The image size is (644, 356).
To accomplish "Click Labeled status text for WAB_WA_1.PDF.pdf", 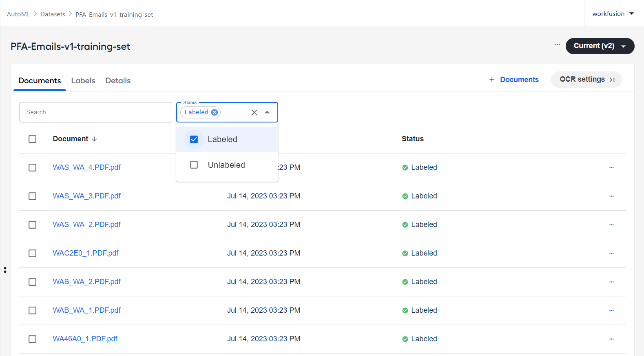I will [424, 310].
